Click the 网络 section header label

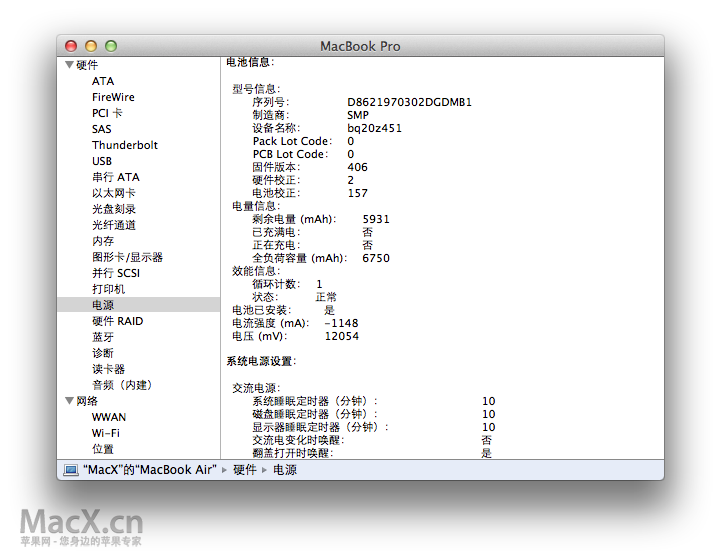87,401
